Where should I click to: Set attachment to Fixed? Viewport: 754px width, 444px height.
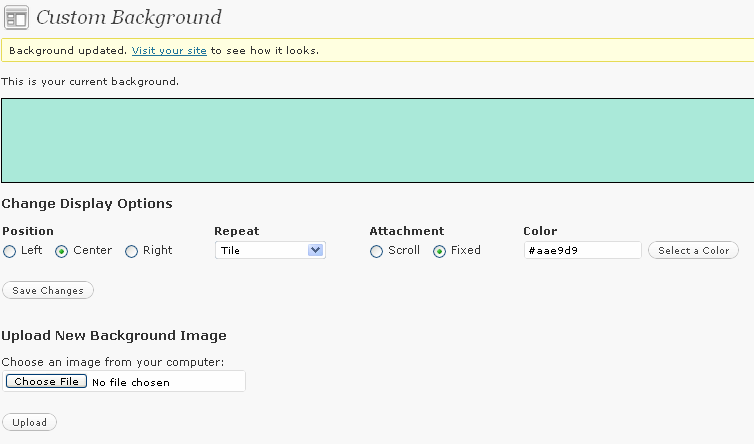pyautogui.click(x=440, y=251)
